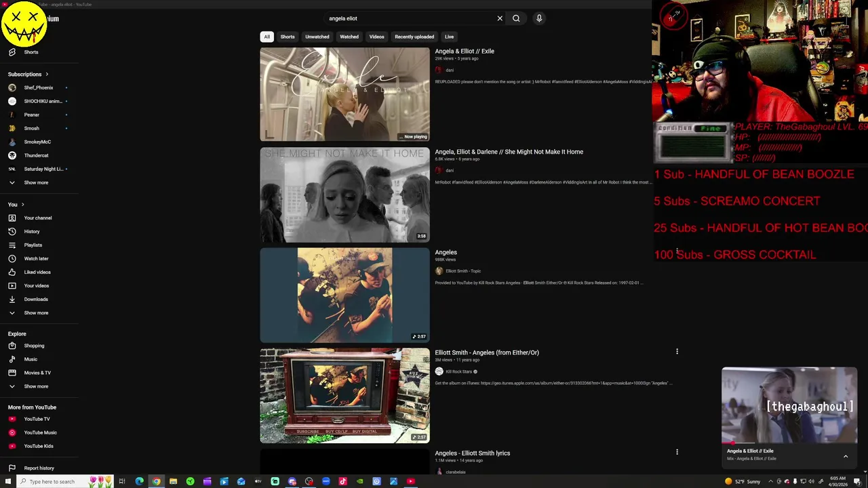Click the Angeles album art thumbnail
This screenshot has height=488, width=868.
click(344, 295)
